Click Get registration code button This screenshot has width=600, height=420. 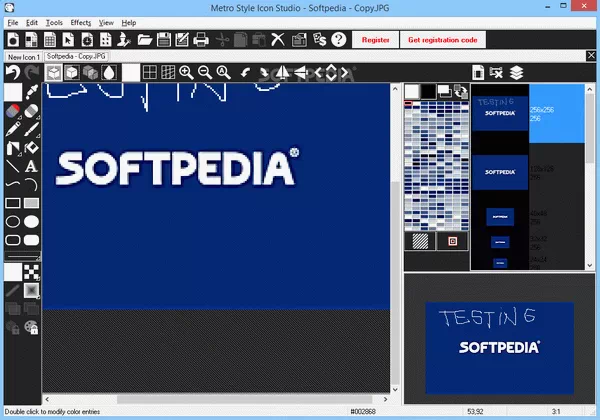(443, 40)
